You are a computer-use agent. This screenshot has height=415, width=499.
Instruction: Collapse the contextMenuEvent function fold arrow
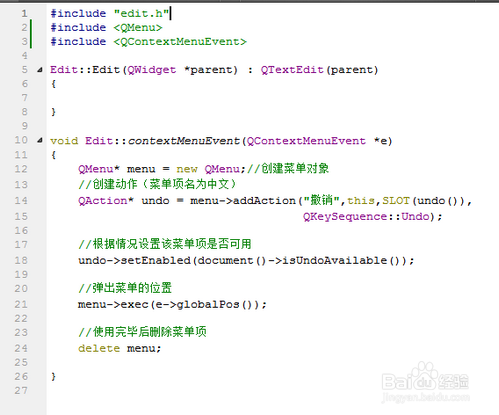40,140
